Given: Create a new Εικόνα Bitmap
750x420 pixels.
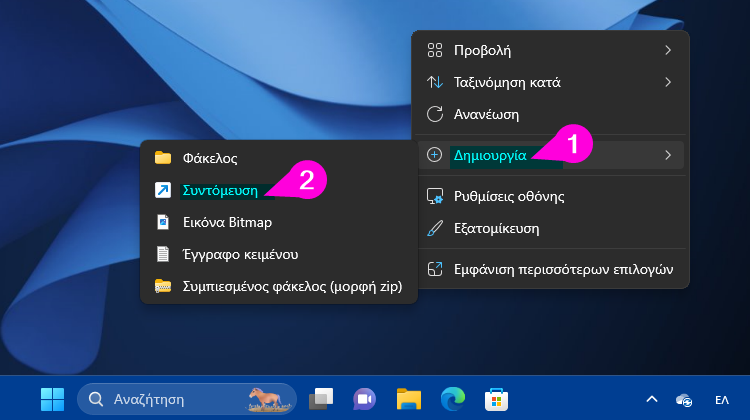Looking at the screenshot, I should point(279,222).
